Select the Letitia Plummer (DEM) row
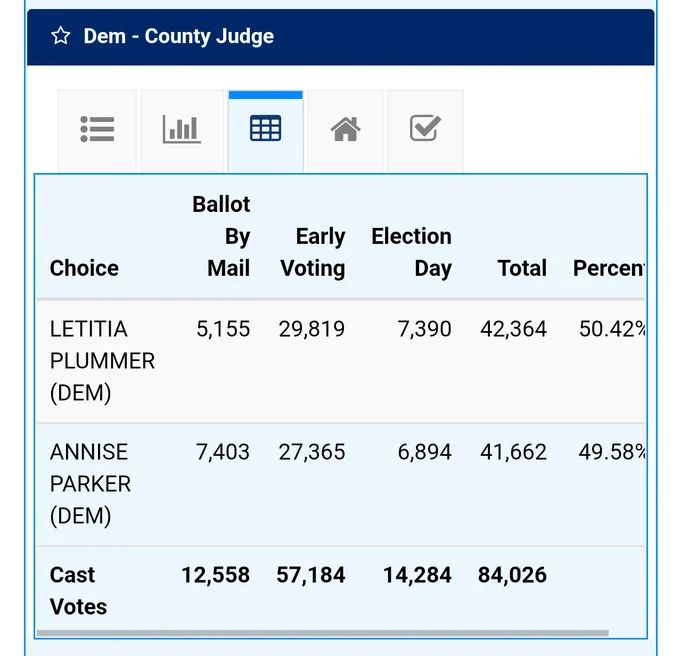Screen dimensions: 680x656 (x=341, y=361)
